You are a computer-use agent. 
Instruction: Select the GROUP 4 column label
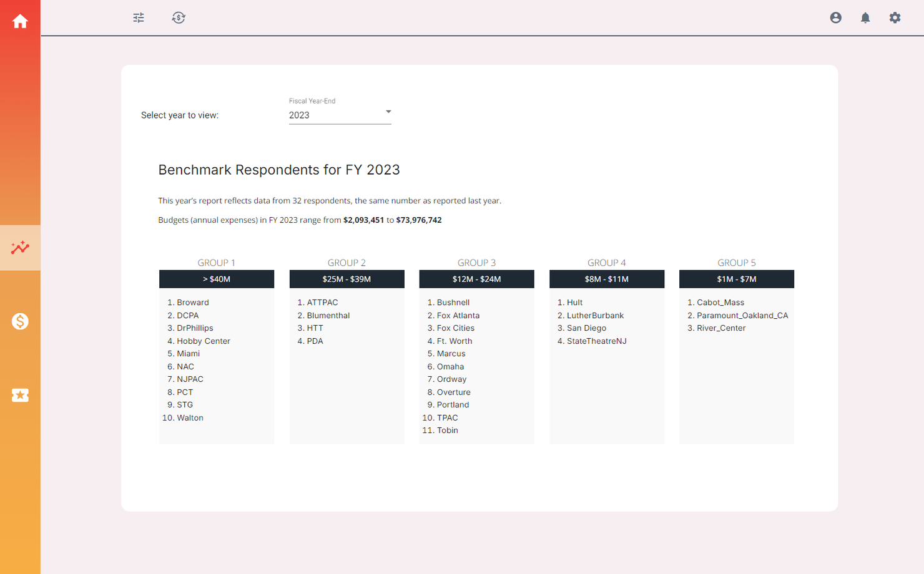coord(606,263)
